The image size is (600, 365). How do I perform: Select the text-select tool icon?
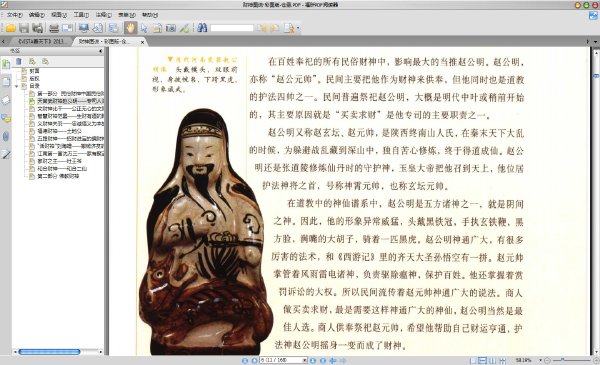(157, 28)
